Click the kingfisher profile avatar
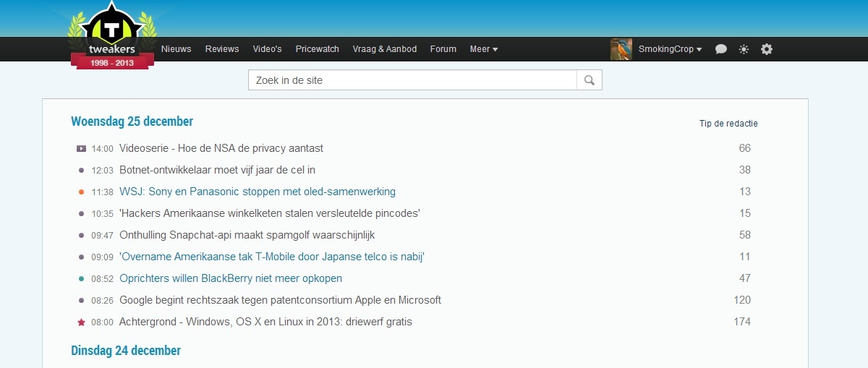The width and height of the screenshot is (868, 368). [x=621, y=49]
